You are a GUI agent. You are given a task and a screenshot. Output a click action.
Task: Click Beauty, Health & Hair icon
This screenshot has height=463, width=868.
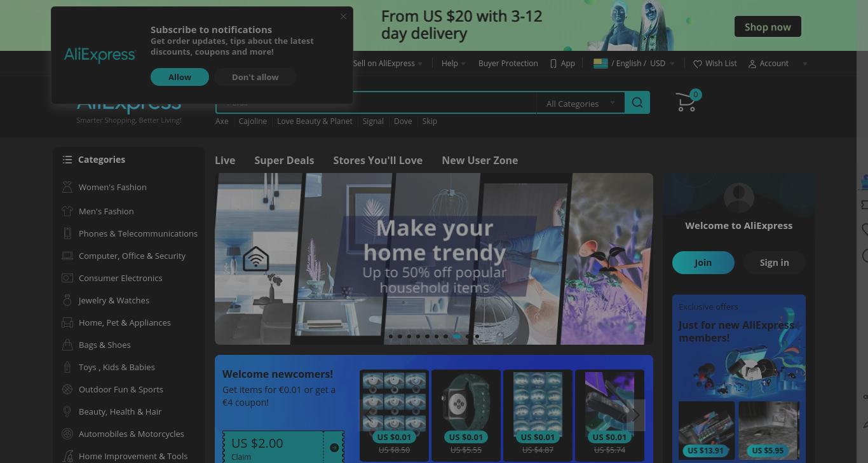click(67, 411)
